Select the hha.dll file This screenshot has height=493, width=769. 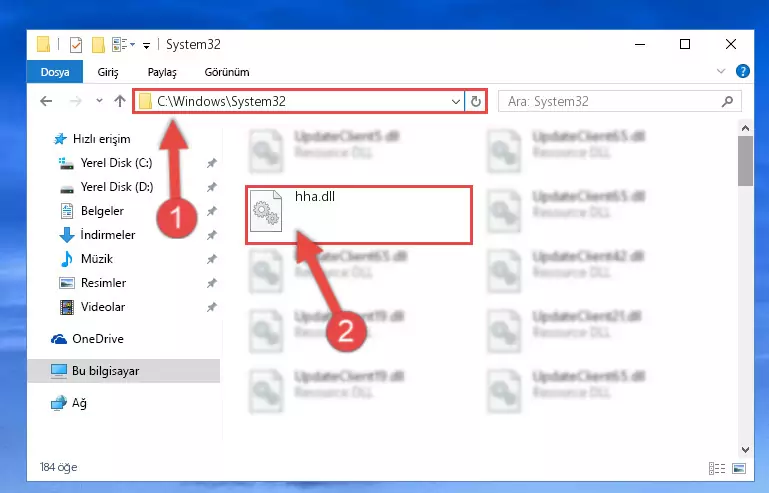click(359, 215)
